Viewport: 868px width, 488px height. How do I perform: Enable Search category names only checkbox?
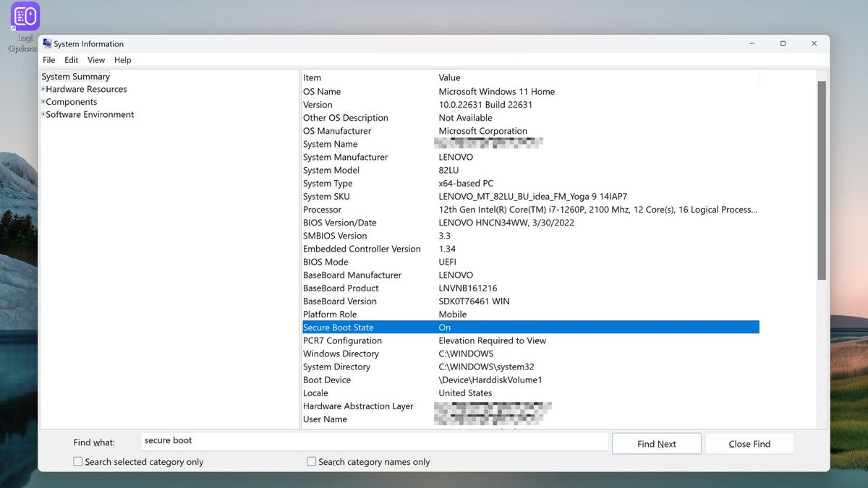coord(312,461)
